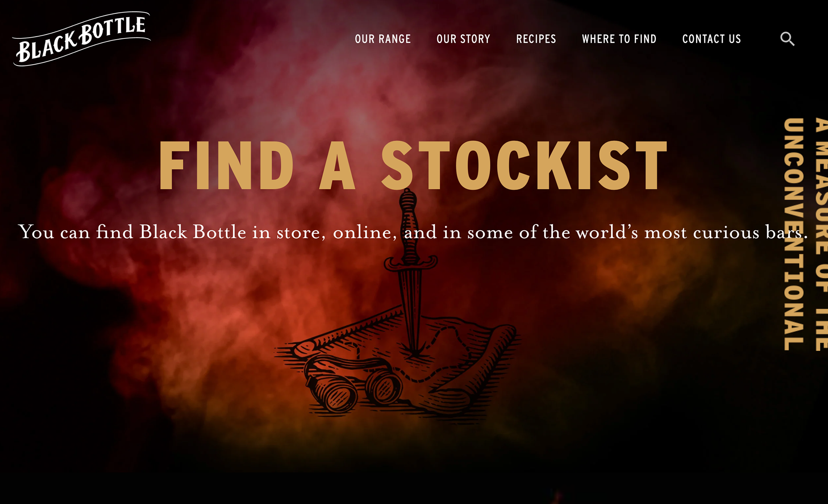Go to the Our Story page
The height and width of the screenshot is (504, 828).
click(x=463, y=39)
